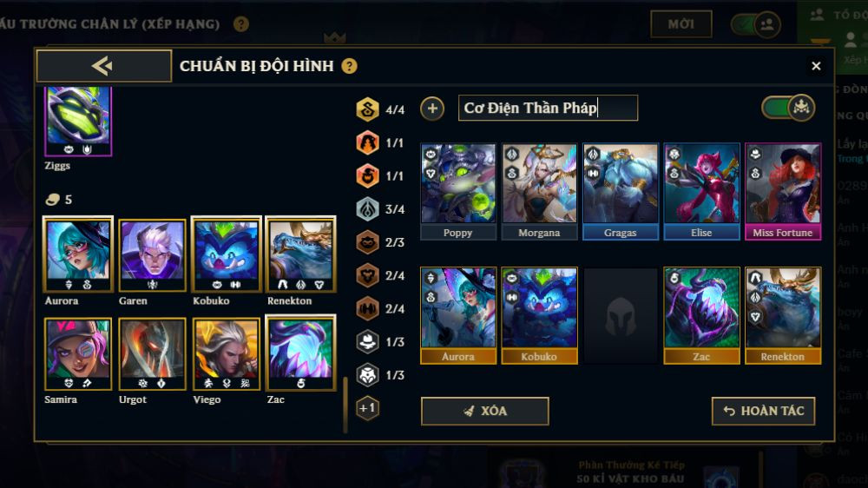Click the 2/3 trait icon

coord(367,242)
